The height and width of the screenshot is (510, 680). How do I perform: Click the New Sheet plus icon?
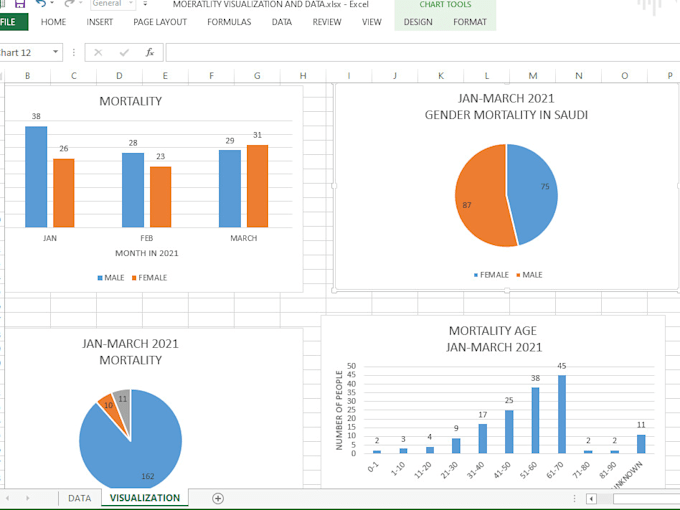[218, 498]
